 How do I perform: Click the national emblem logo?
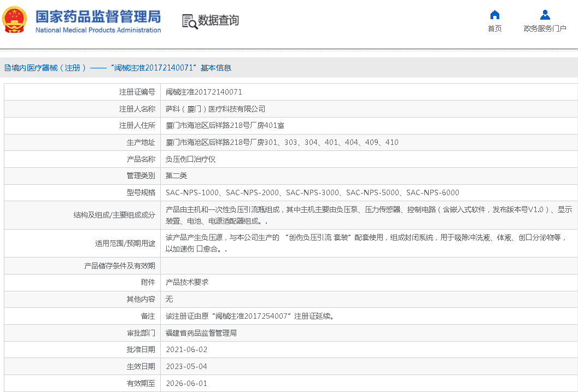click(x=15, y=21)
